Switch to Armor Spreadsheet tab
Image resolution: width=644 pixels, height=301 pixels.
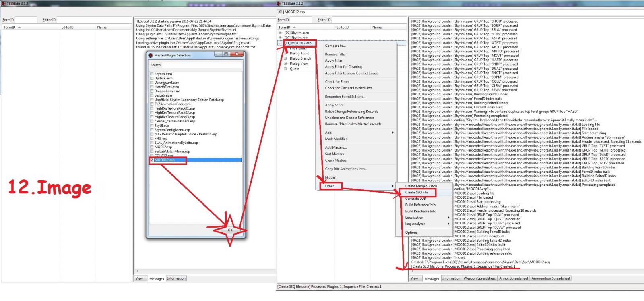coord(513,278)
